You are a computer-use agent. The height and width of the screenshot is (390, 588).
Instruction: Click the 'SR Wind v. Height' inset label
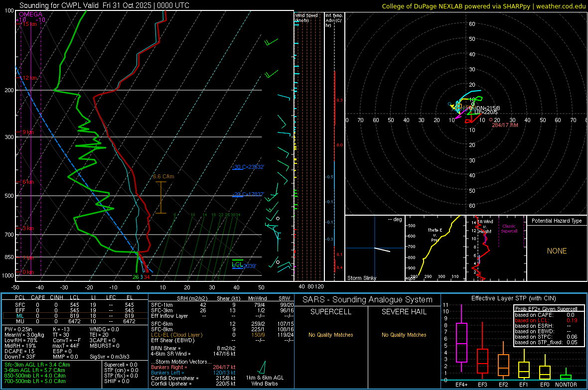[x=485, y=227]
